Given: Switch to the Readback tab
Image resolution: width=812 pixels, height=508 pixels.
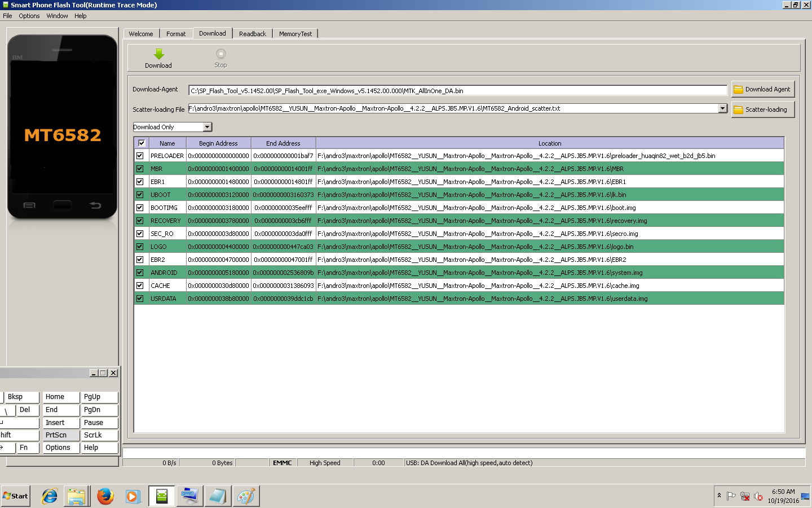Looking at the screenshot, I should [x=253, y=34].
